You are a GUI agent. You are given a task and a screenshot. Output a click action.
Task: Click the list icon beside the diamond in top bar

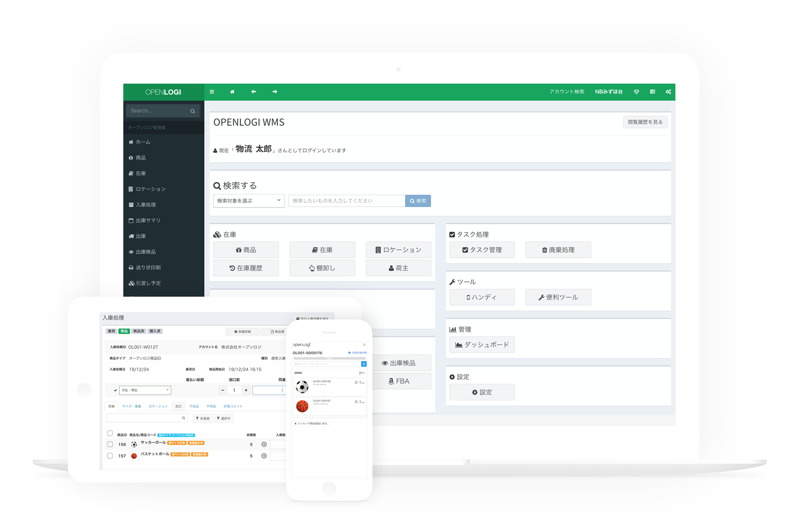(x=652, y=92)
